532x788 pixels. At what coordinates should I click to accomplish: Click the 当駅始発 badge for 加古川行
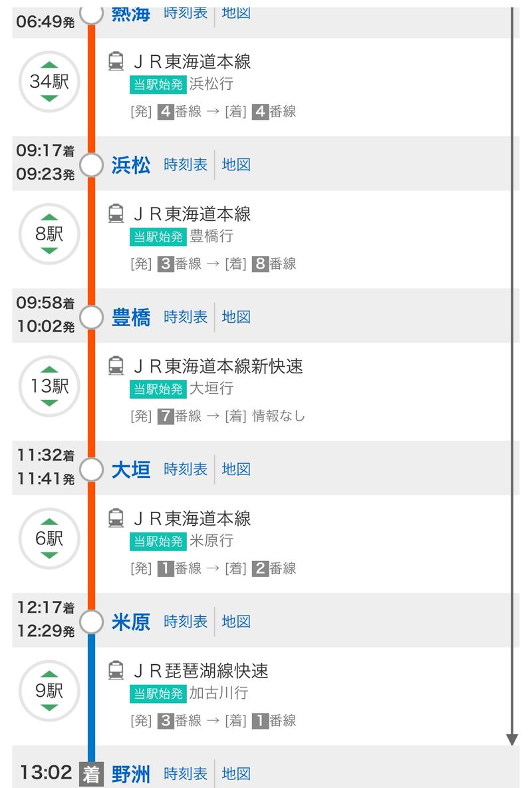pyautogui.click(x=158, y=693)
